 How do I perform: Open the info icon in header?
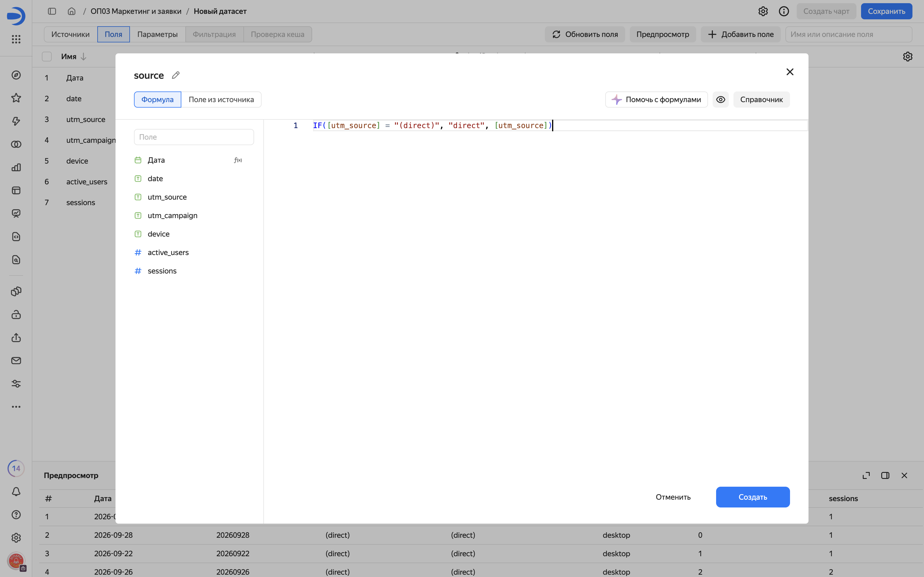(x=784, y=11)
